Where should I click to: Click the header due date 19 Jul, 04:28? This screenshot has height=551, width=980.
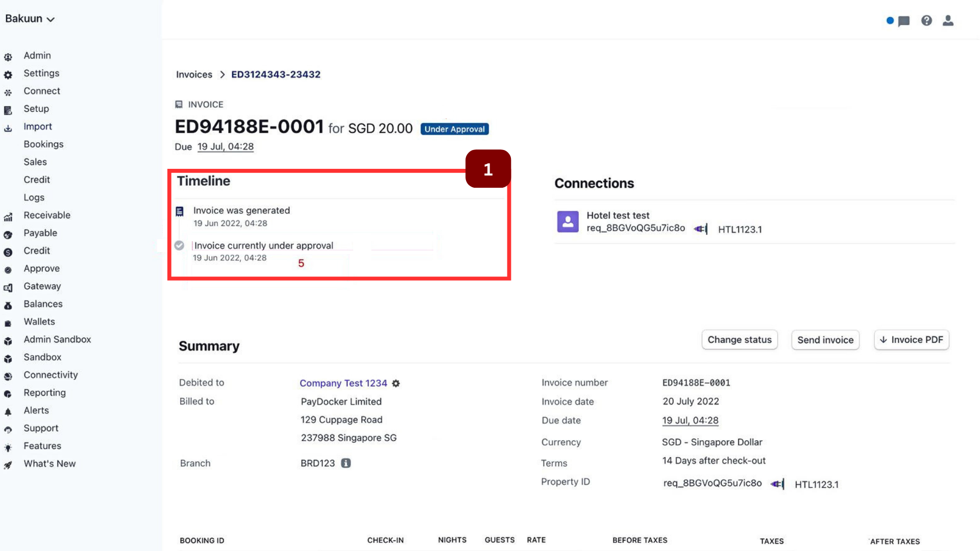[x=225, y=147]
